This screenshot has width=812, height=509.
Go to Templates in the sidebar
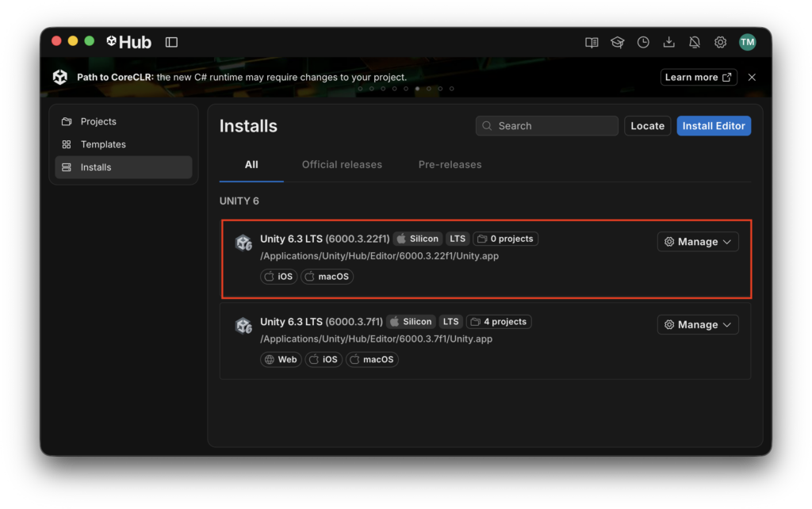(x=124, y=144)
